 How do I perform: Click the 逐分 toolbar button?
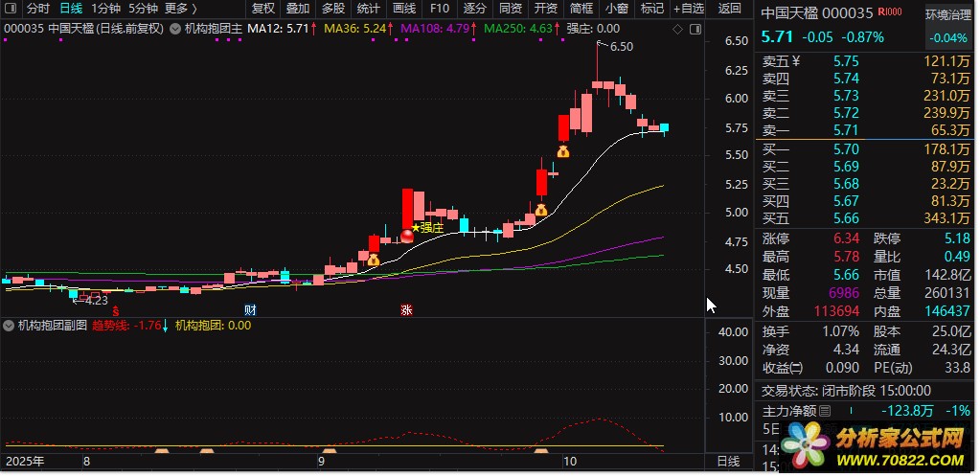[x=475, y=8]
